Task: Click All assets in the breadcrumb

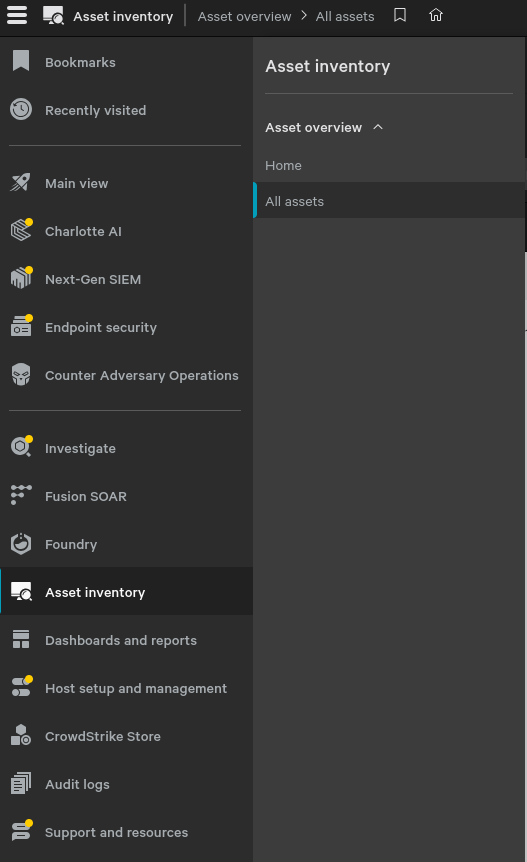Action: point(345,16)
